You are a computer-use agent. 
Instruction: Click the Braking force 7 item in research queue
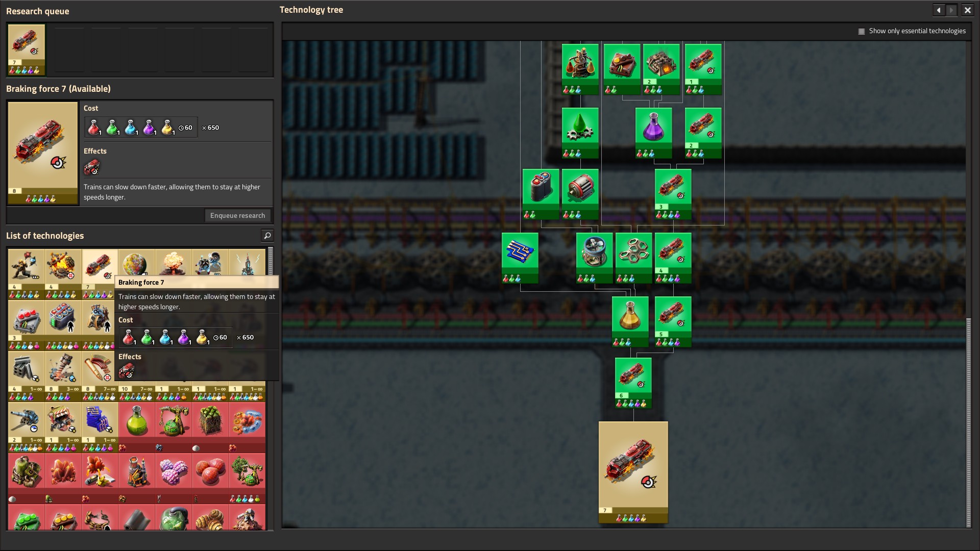tap(27, 49)
